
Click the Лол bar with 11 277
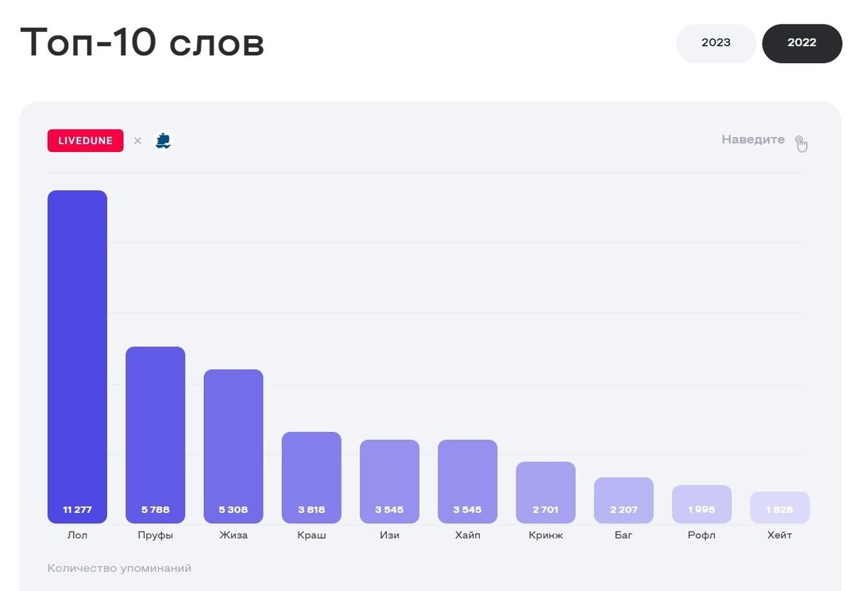tap(77, 357)
